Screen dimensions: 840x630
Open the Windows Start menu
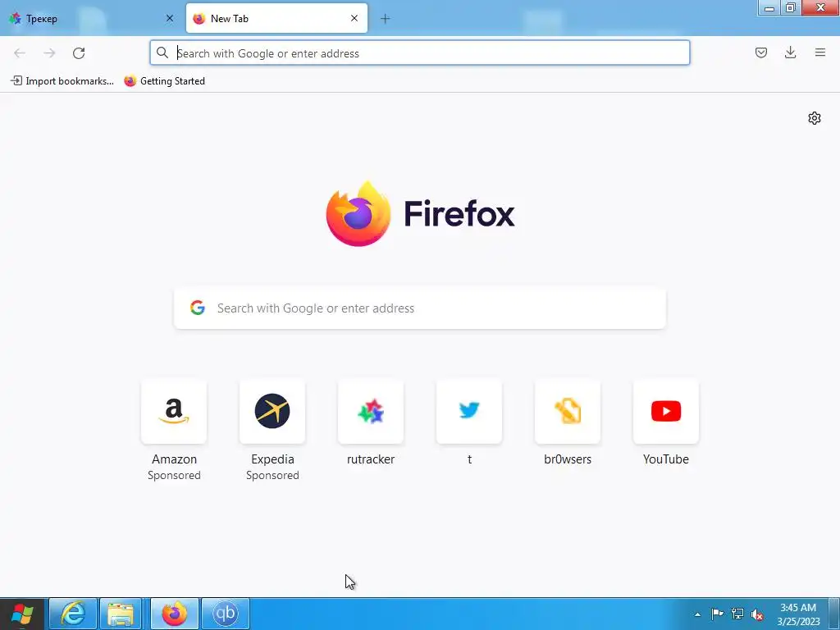pos(22,614)
